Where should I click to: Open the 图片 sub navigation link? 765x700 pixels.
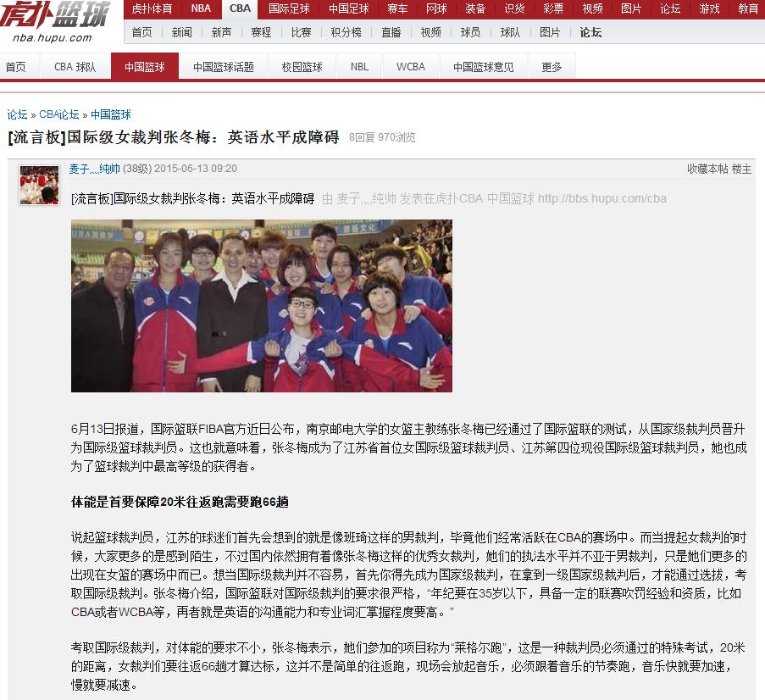[x=550, y=33]
